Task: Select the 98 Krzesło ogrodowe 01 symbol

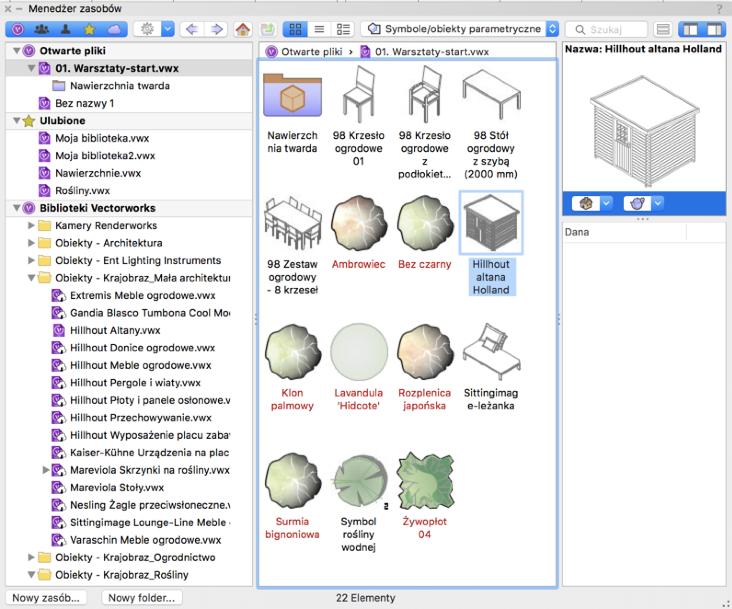Action: [x=359, y=95]
